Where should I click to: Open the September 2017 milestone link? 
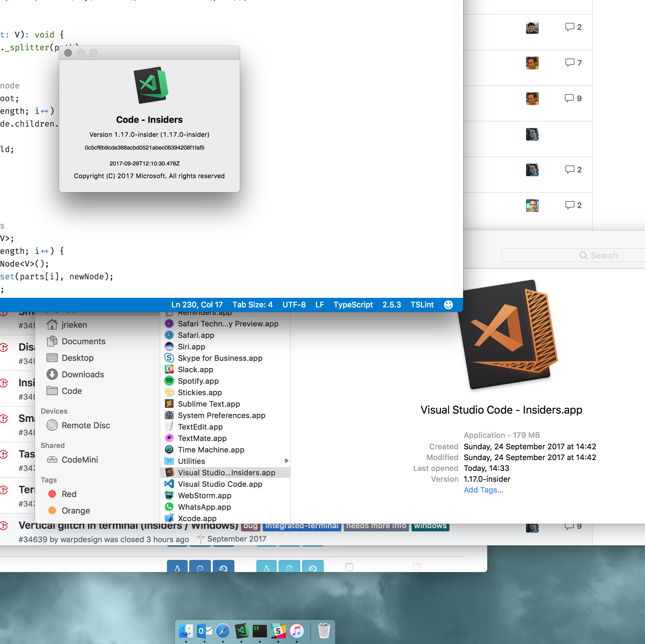tap(236, 539)
